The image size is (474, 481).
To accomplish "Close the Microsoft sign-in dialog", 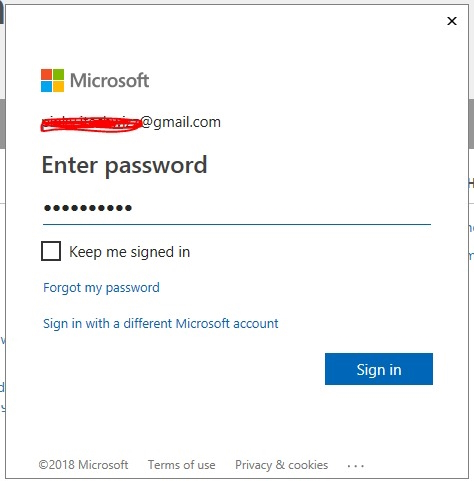I will [452, 21].
